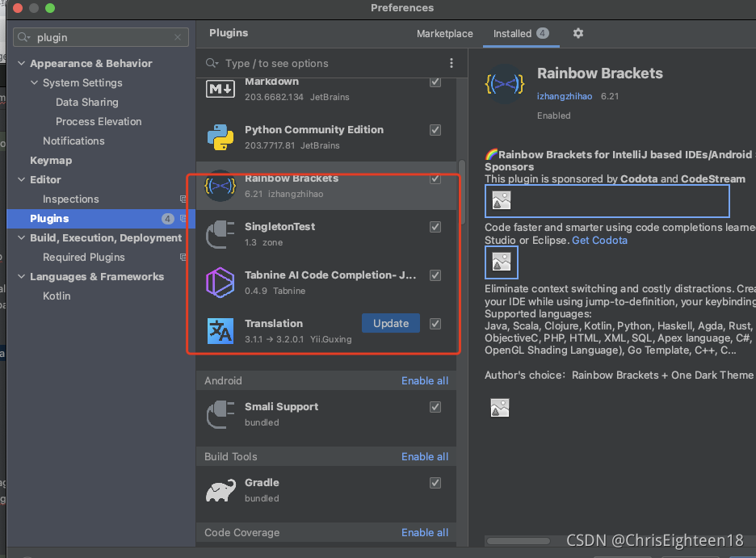The width and height of the screenshot is (756, 558).
Task: Click the Python Community Edition plugin icon
Action: pyautogui.click(x=220, y=137)
